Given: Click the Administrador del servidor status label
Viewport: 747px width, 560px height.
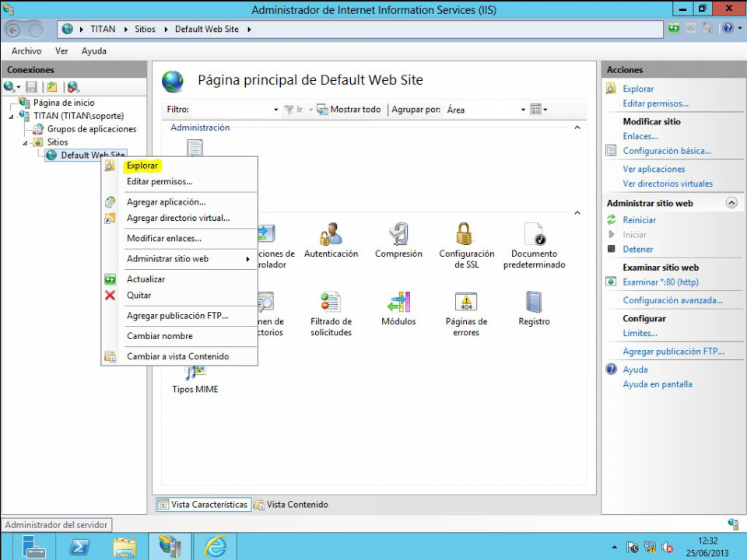Looking at the screenshot, I should 56,525.
